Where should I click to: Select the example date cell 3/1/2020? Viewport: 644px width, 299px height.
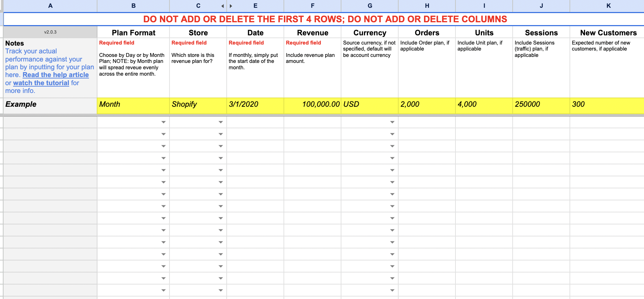pos(255,105)
